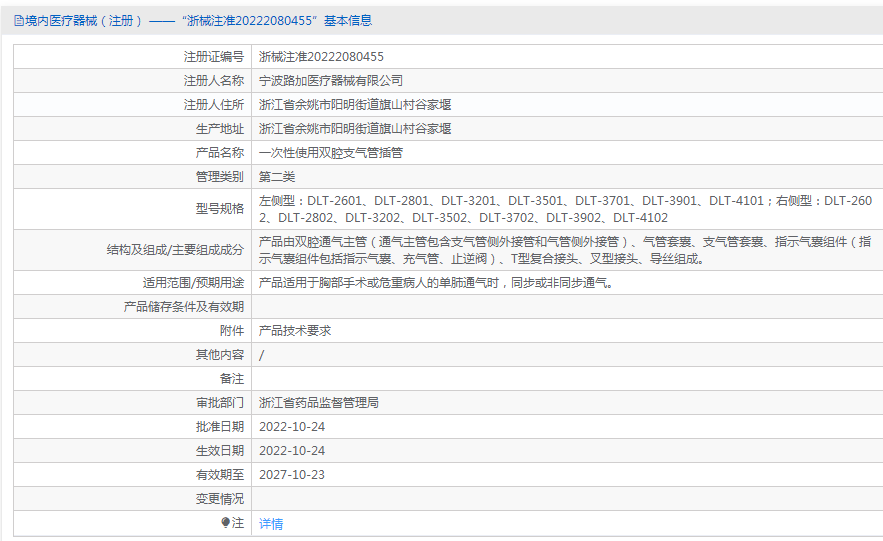Open the 详情 link
The width and height of the screenshot is (883, 541).
[271, 524]
